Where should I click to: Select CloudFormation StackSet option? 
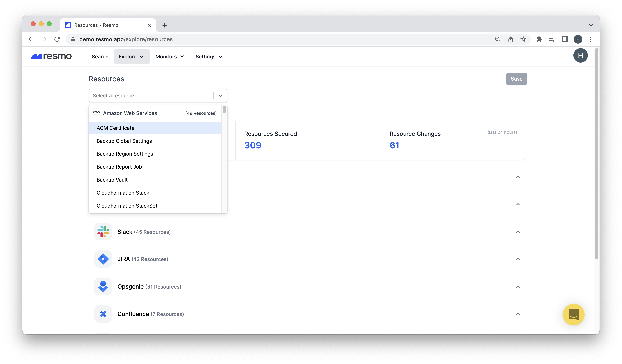coord(155,206)
